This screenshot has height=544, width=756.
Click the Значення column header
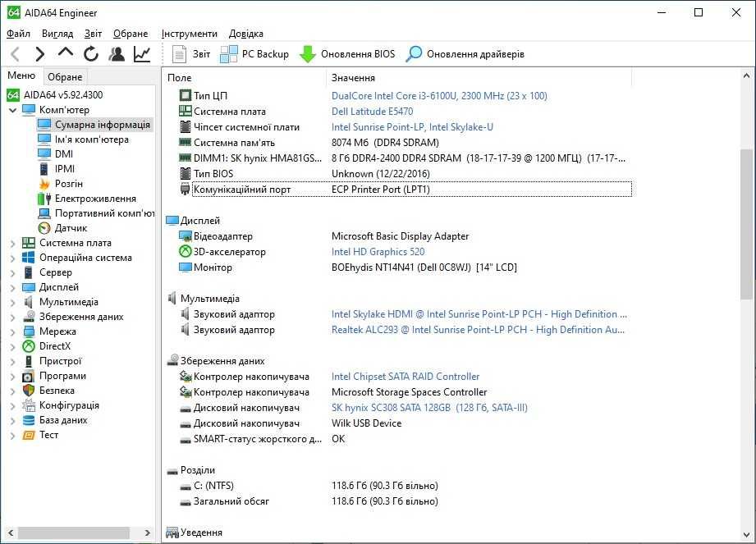[479, 78]
